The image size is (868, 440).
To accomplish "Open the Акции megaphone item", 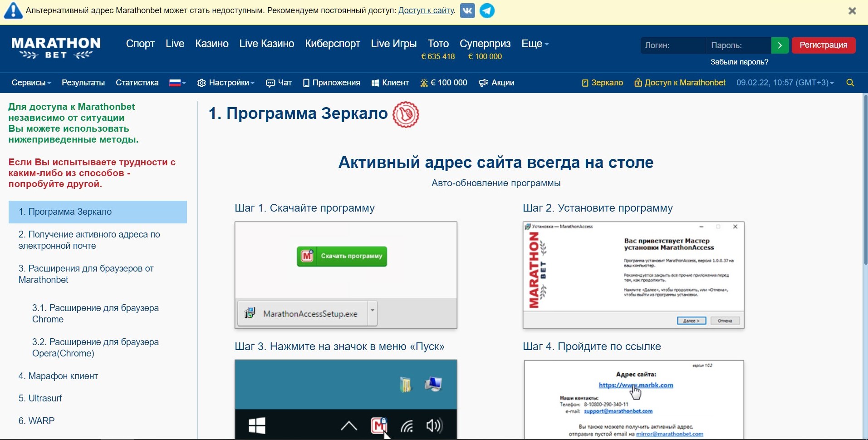I will click(496, 83).
